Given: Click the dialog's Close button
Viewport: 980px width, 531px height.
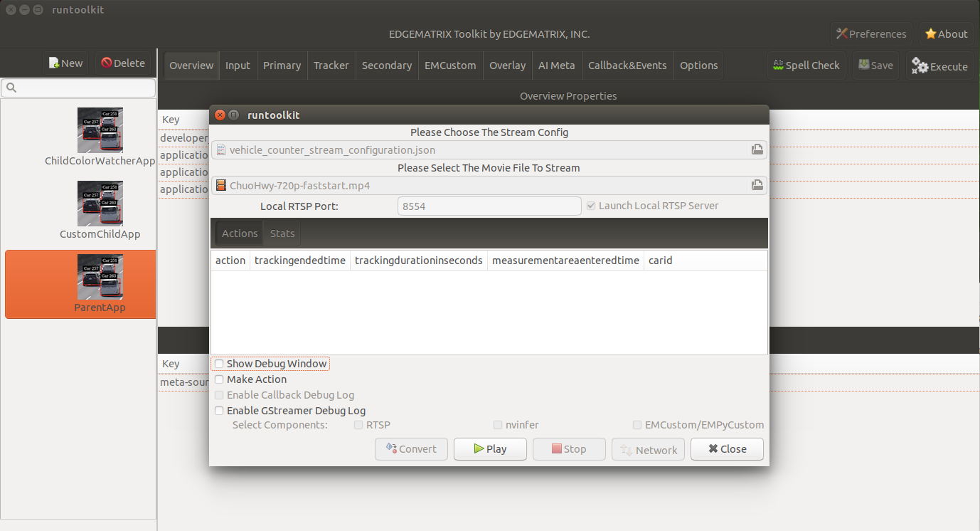Looking at the screenshot, I should [x=727, y=449].
